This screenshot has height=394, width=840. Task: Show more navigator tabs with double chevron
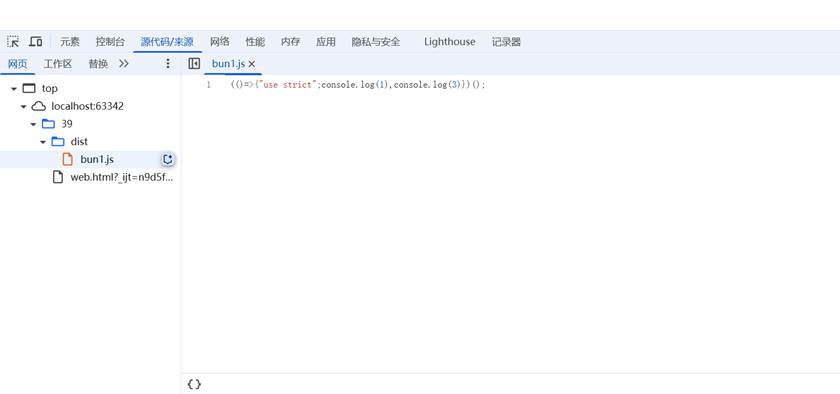[x=124, y=64]
